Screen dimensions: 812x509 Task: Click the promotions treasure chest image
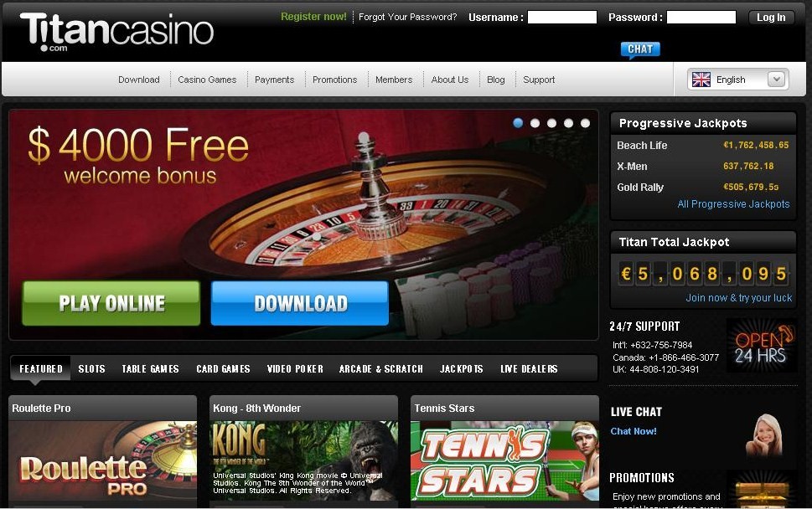pos(762,491)
